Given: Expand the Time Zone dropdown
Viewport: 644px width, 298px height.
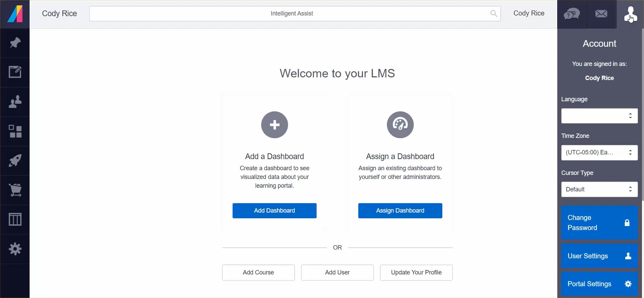Looking at the screenshot, I should 599,153.
